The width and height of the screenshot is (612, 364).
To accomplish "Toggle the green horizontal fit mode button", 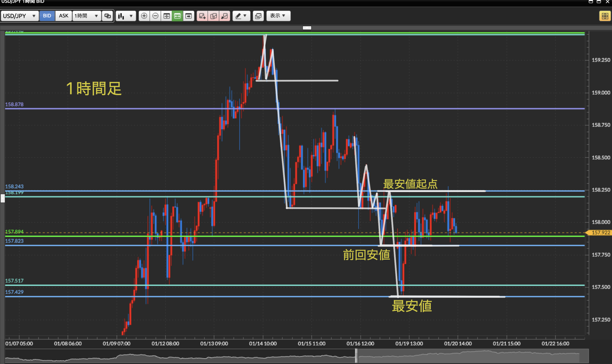I will pos(177,16).
